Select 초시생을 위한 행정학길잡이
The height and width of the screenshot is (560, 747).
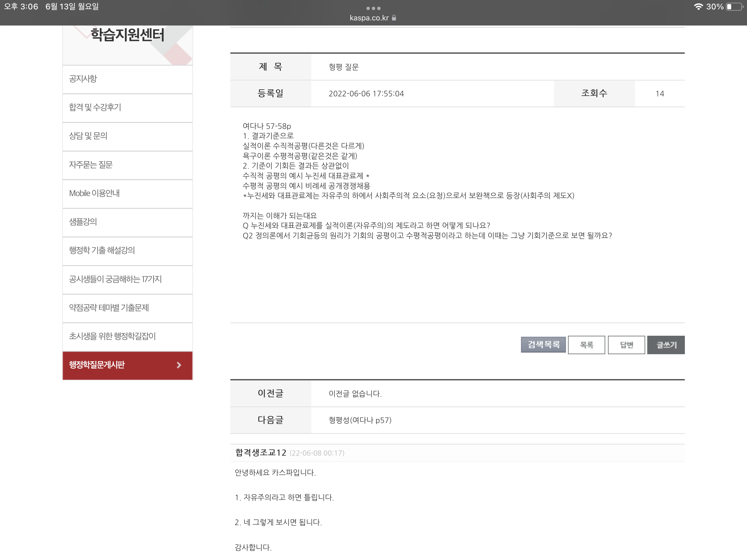112,336
